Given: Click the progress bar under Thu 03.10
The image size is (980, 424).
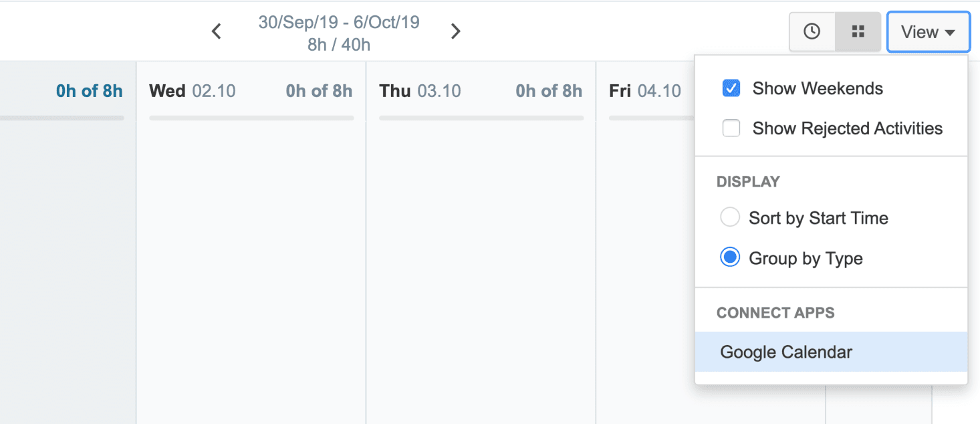Looking at the screenshot, I should 481,118.
